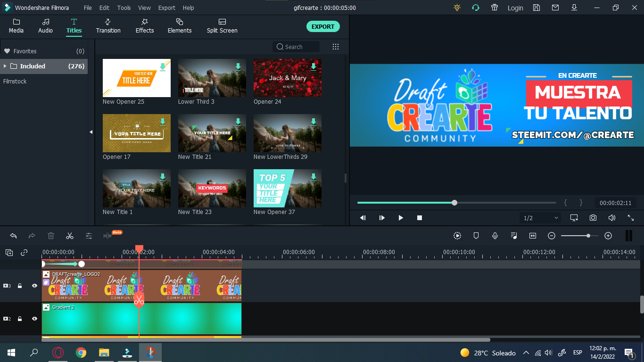Screen dimensions: 644x362
Task: Toggle lock on track 3
Action: click(x=20, y=286)
